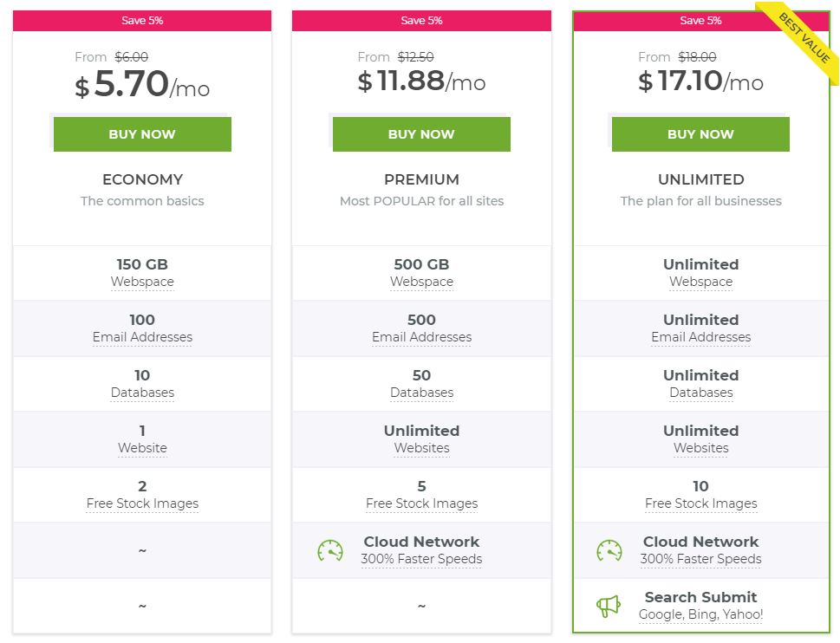
Task: Select the ECONOMY plan title
Action: [x=142, y=179]
